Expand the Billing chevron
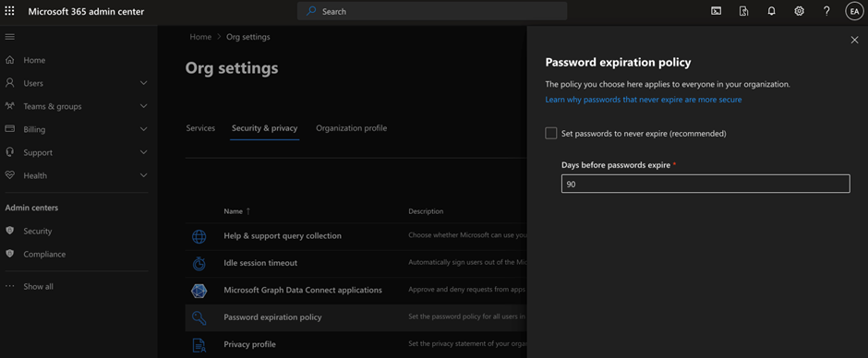Screen dimensions: 868x358 (143, 129)
